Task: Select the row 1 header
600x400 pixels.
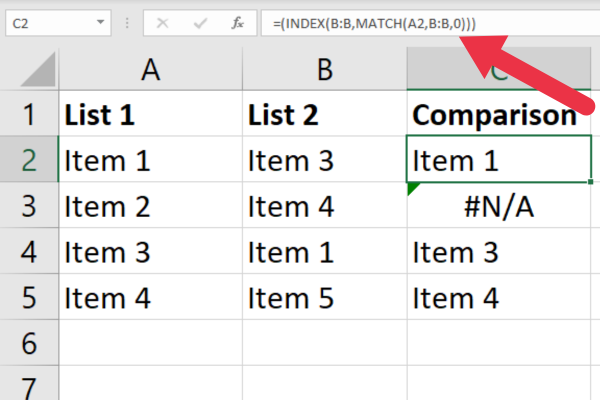Action: 28,115
